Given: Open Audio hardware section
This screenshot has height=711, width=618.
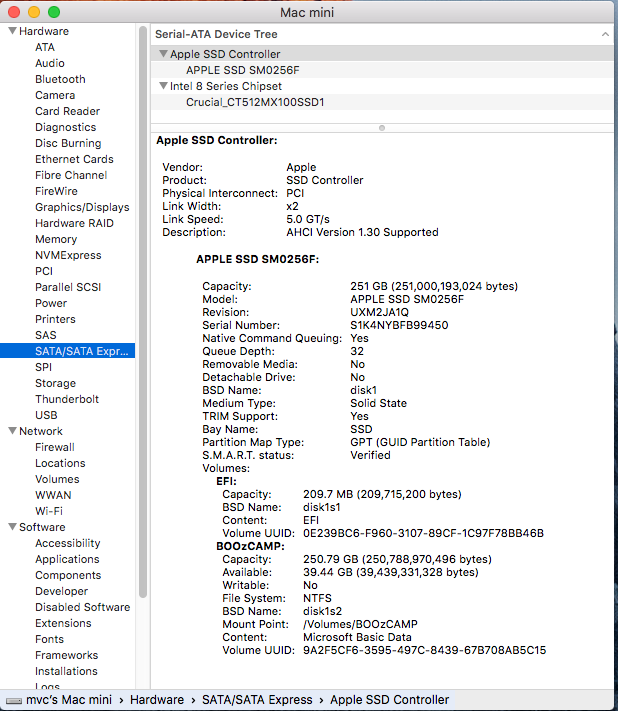Looking at the screenshot, I should pos(50,63).
